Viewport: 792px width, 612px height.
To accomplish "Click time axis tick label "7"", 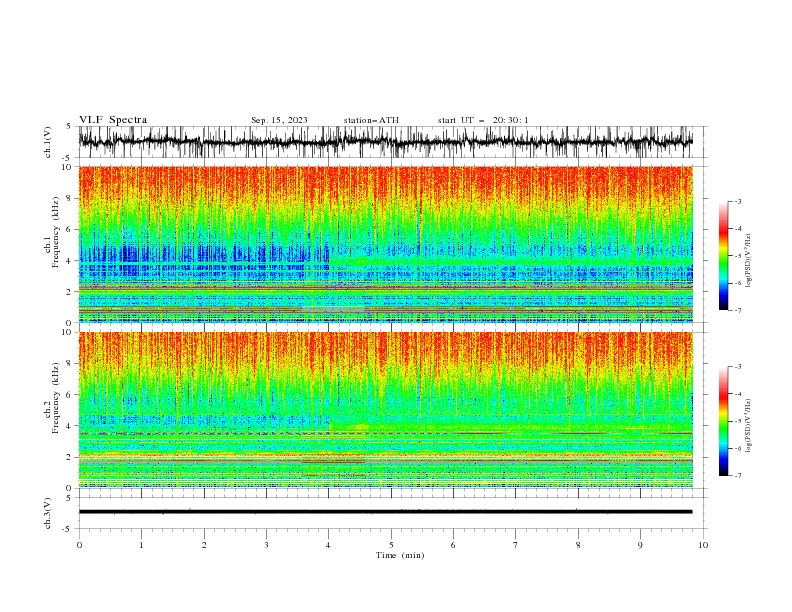I will pyautogui.click(x=516, y=545).
